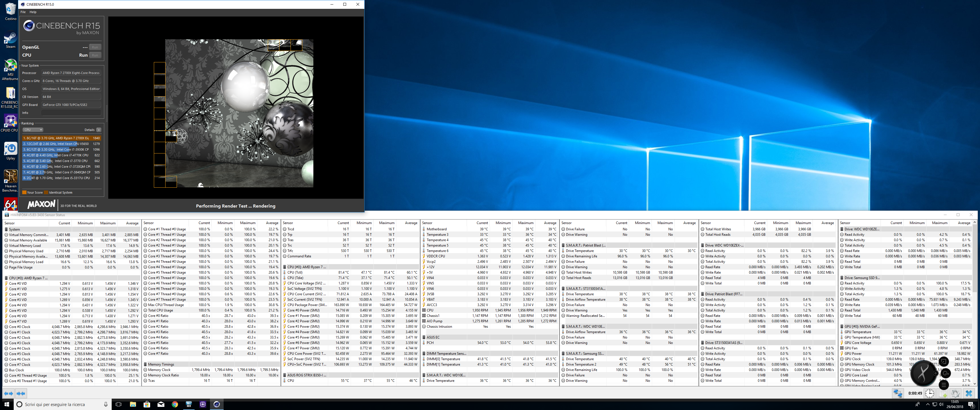Open HWiNFO remote network monitoring icon

pyautogui.click(x=898, y=393)
